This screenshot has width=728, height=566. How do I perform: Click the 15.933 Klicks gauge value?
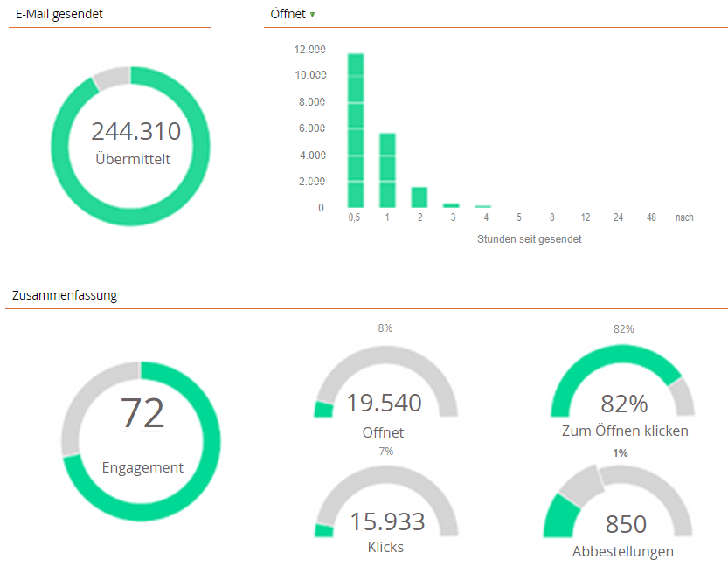[x=387, y=521]
